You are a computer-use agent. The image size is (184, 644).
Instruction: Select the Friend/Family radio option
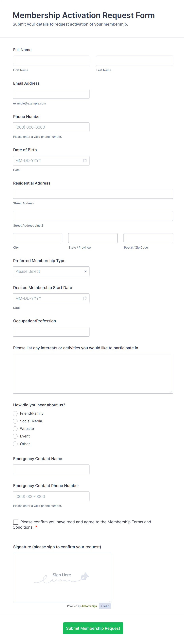coord(15,413)
